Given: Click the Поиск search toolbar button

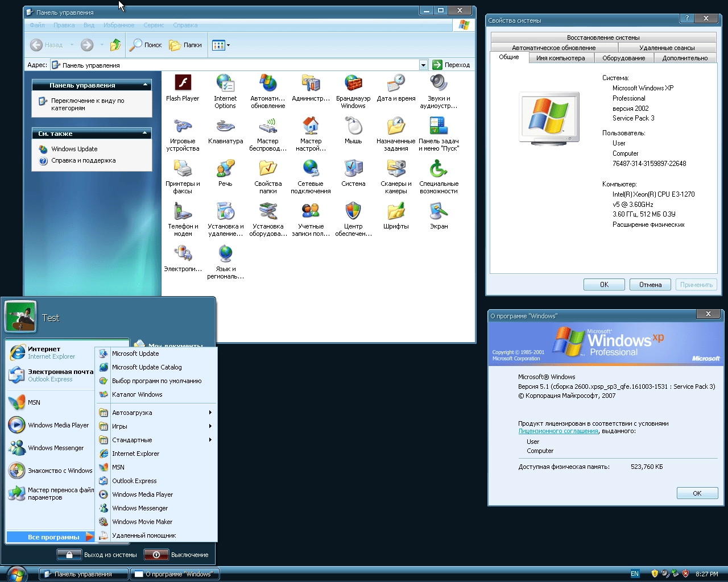Looking at the screenshot, I should click(146, 45).
